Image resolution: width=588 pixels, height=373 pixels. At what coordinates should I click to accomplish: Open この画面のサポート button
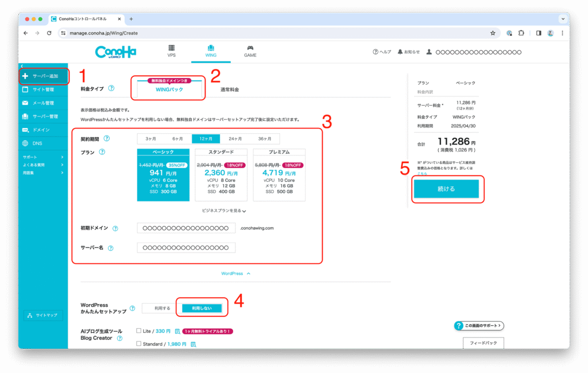(479, 326)
